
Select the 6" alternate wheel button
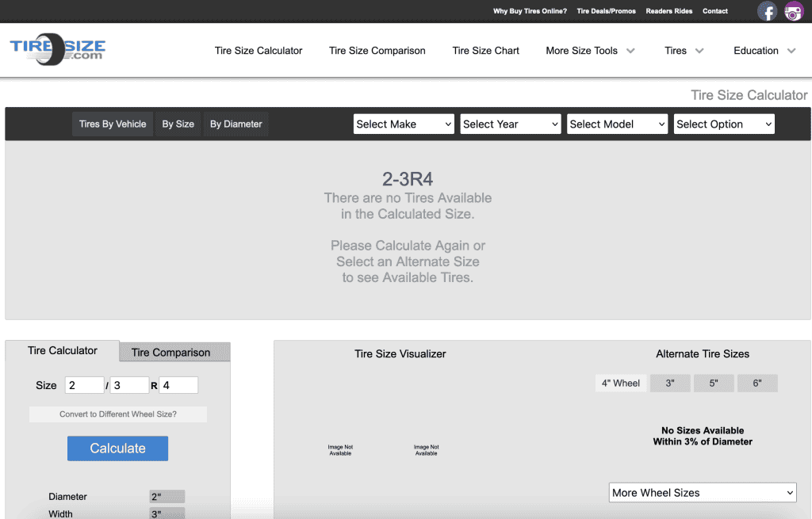pyautogui.click(x=757, y=384)
